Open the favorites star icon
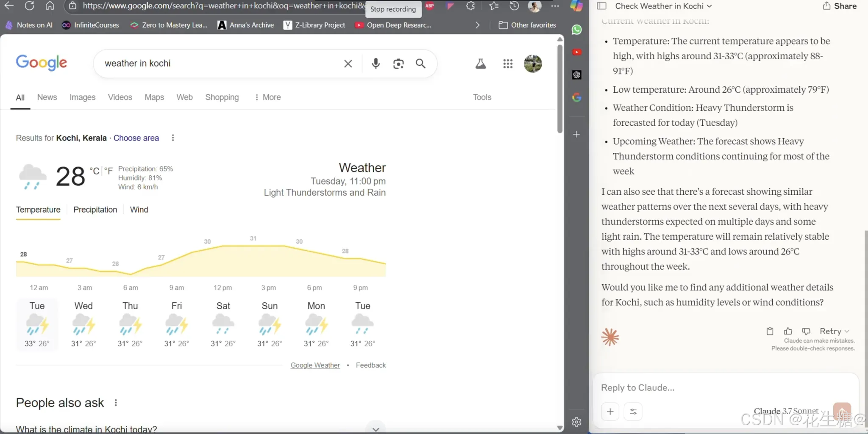868x434 pixels. (x=494, y=6)
